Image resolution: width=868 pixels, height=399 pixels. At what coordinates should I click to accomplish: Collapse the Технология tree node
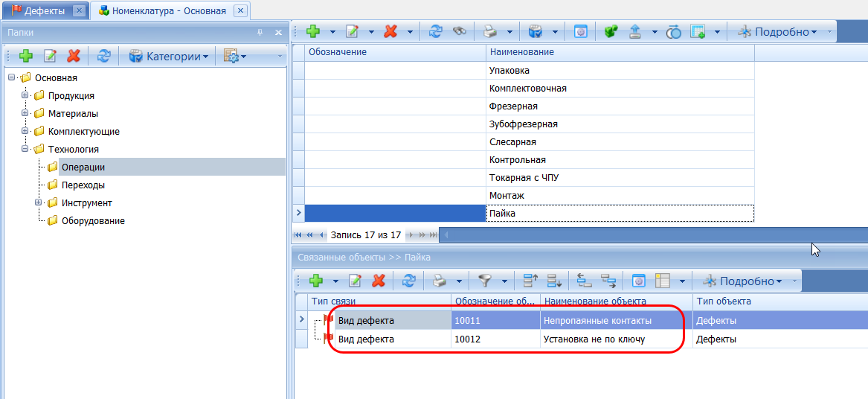25,149
